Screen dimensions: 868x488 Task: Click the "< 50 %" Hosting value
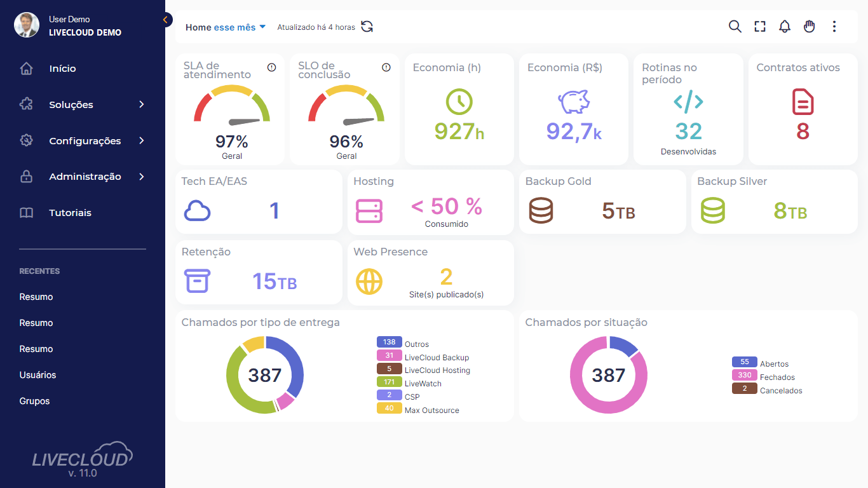[447, 206]
